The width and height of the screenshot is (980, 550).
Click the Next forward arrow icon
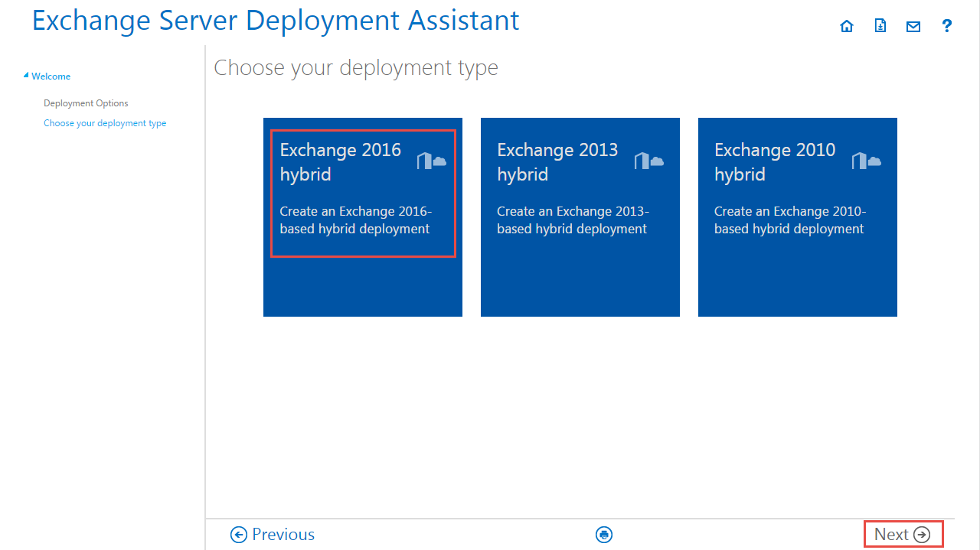[x=923, y=535]
